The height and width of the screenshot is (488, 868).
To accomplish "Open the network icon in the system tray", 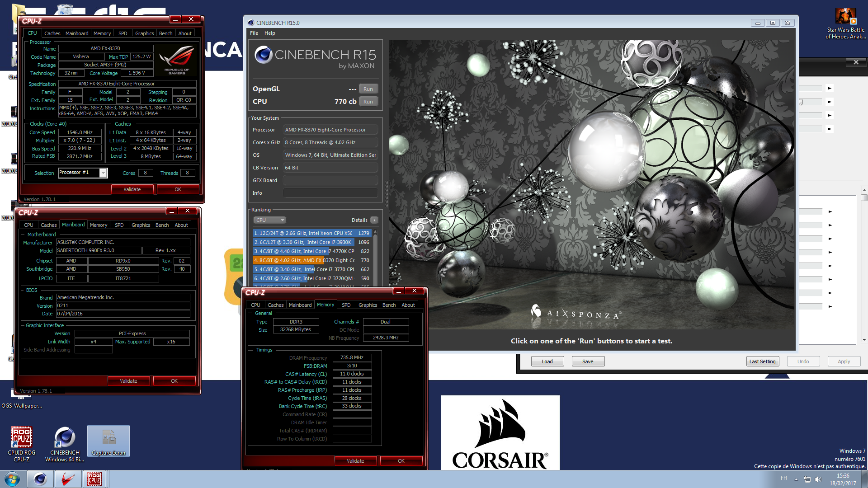I will pos(807,479).
